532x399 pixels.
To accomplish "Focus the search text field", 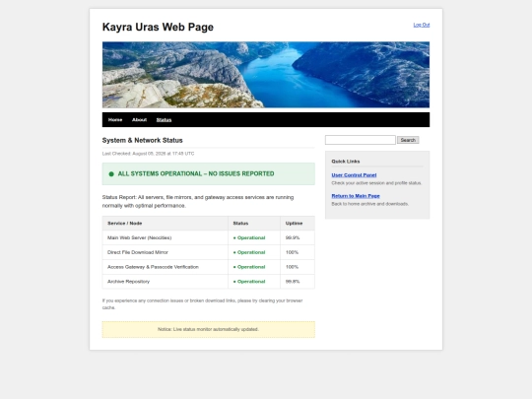I will click(x=360, y=140).
